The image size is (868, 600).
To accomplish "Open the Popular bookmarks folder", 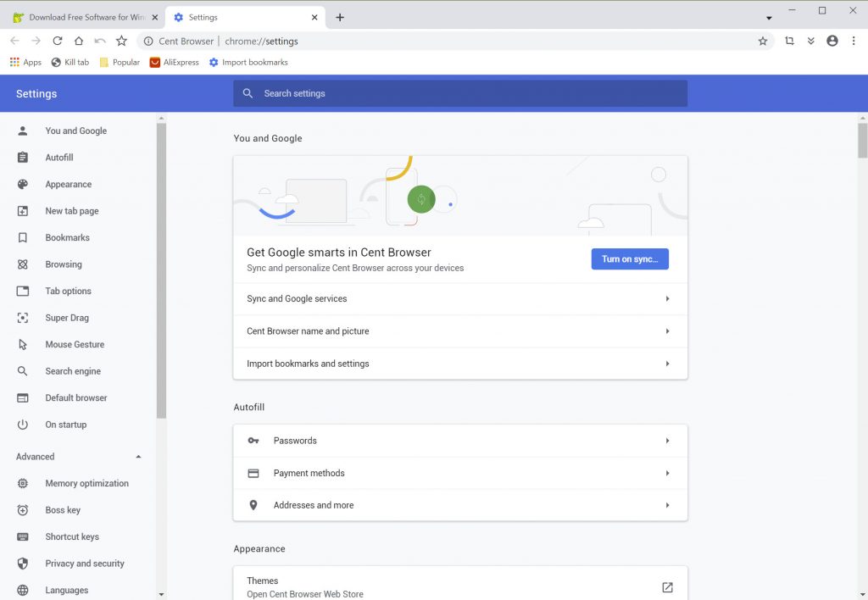I will coord(120,62).
